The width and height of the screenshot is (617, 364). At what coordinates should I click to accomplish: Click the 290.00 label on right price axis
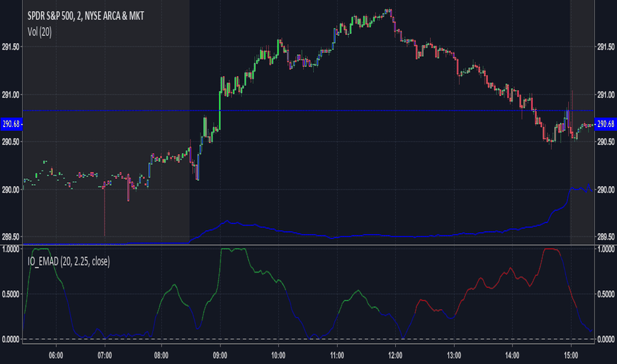[x=606, y=190]
